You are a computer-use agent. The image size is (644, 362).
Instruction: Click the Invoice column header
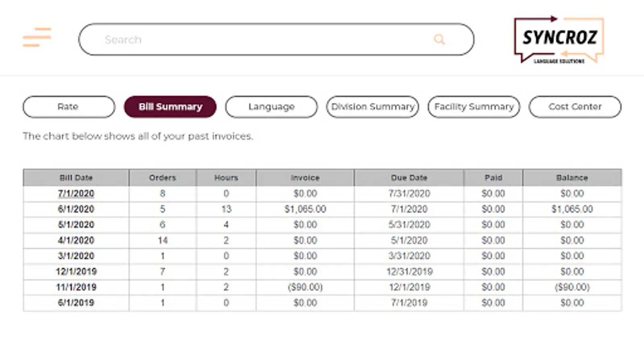click(x=305, y=178)
